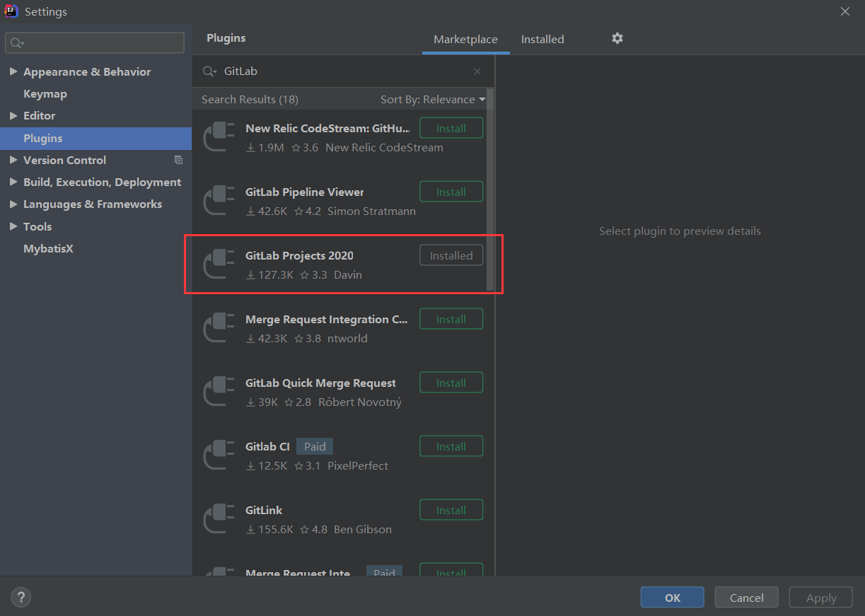
Task: Close the Settings window
Action: click(x=845, y=11)
